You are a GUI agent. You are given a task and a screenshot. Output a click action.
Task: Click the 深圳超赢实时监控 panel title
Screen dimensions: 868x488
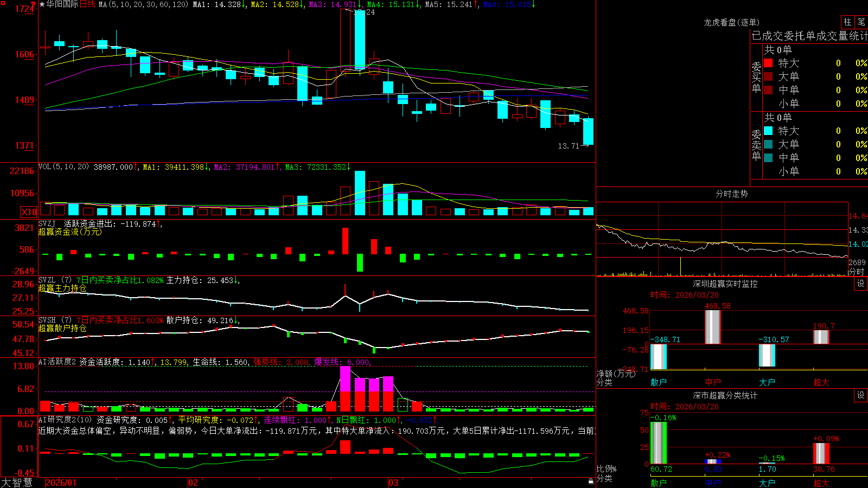(725, 284)
